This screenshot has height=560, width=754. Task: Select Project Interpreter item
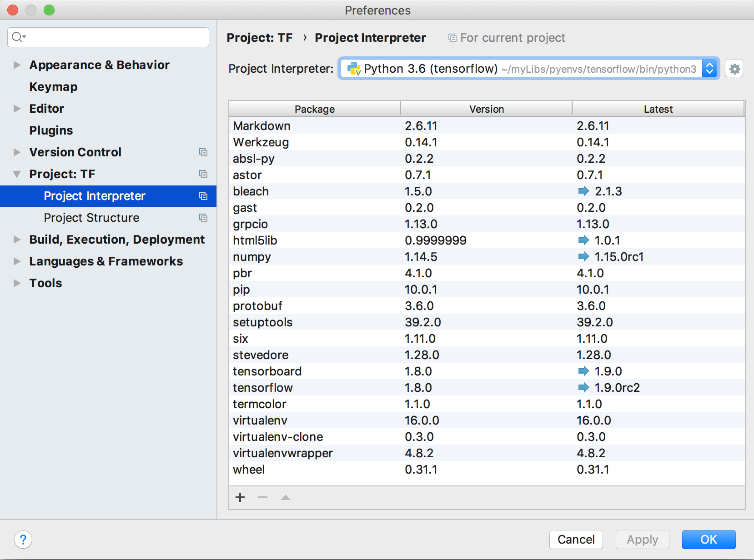[108, 196]
